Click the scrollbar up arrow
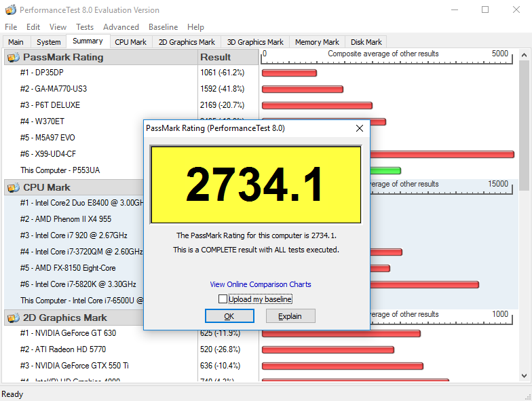The width and height of the screenshot is (532, 401). (524, 55)
